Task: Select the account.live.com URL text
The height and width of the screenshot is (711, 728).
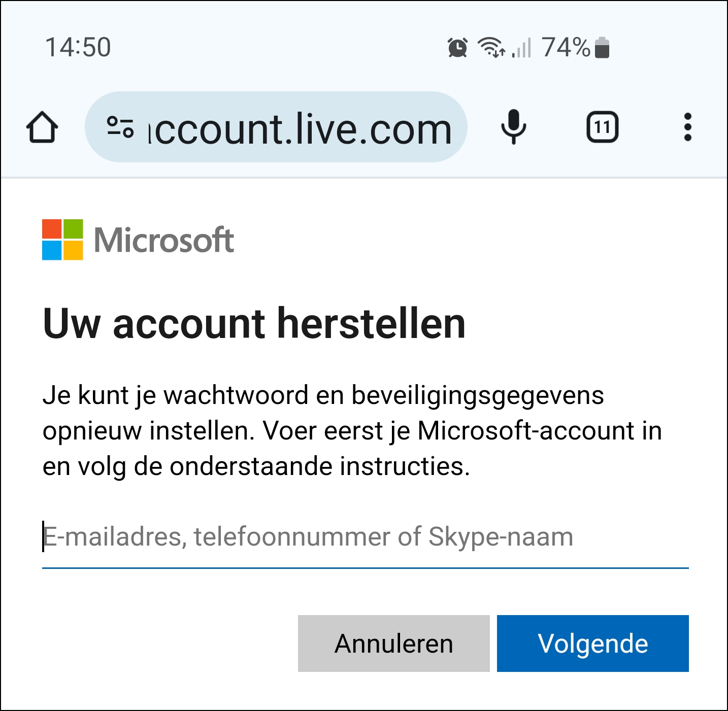Action: (x=300, y=129)
